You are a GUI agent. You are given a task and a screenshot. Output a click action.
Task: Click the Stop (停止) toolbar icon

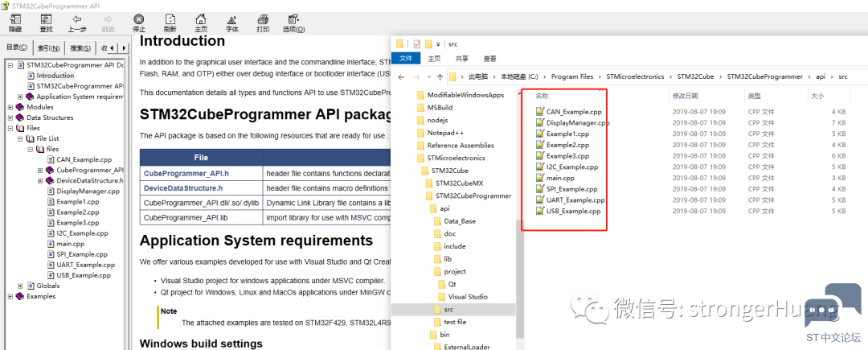click(x=139, y=23)
